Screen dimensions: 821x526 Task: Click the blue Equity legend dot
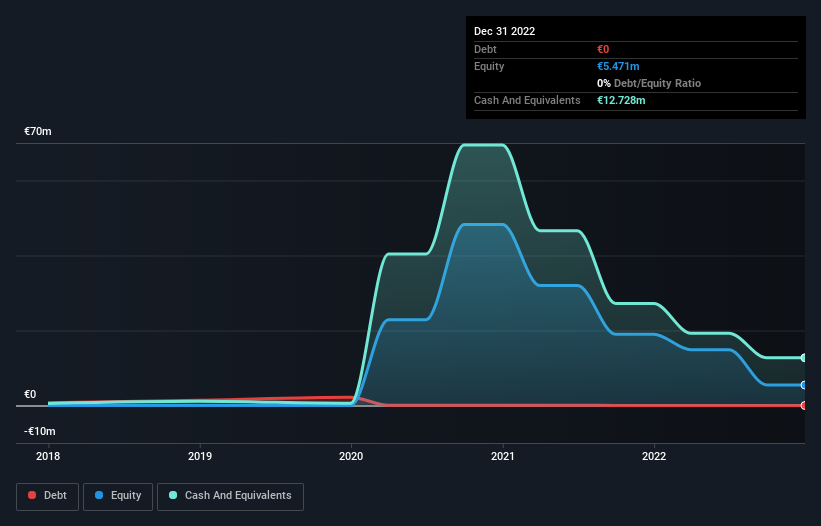point(99,495)
